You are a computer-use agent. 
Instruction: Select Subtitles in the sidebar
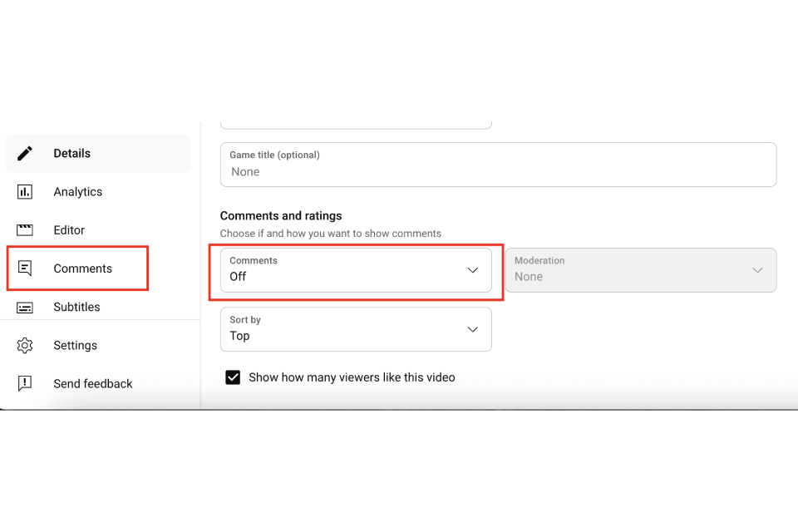pos(77,307)
